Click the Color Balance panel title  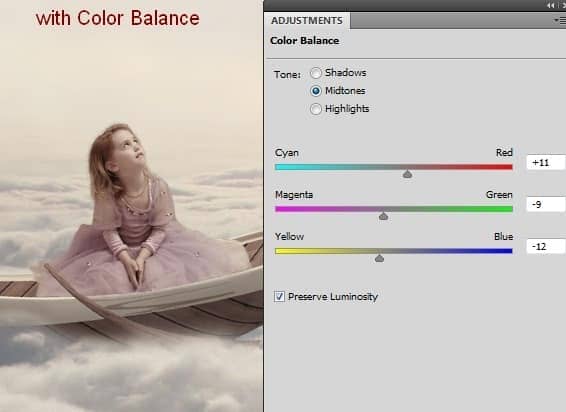[x=305, y=41]
